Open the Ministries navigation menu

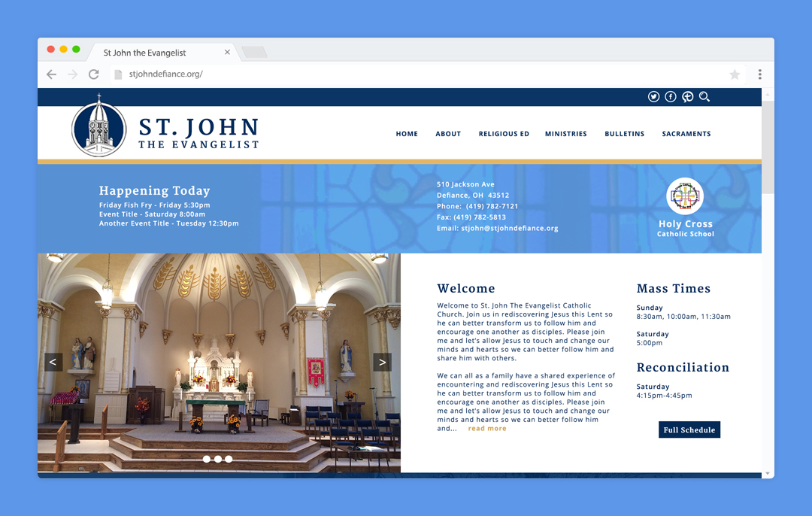[x=565, y=134]
